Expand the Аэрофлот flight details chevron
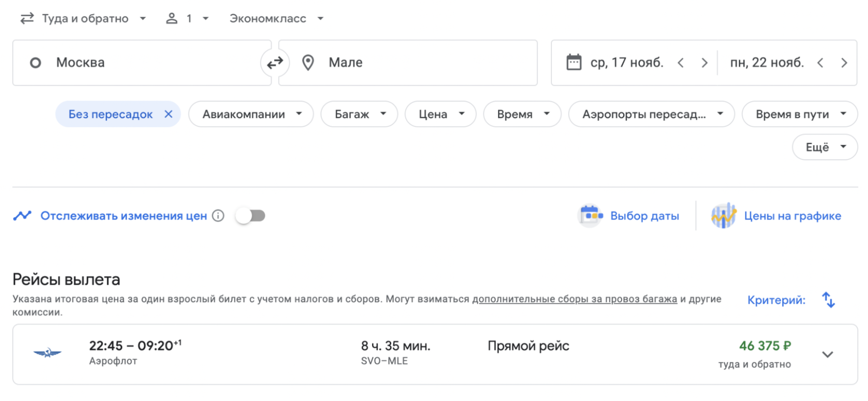The width and height of the screenshot is (868, 401). click(828, 355)
